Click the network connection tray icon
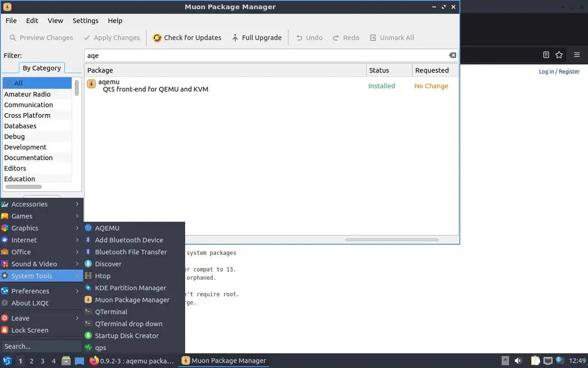 548,361
